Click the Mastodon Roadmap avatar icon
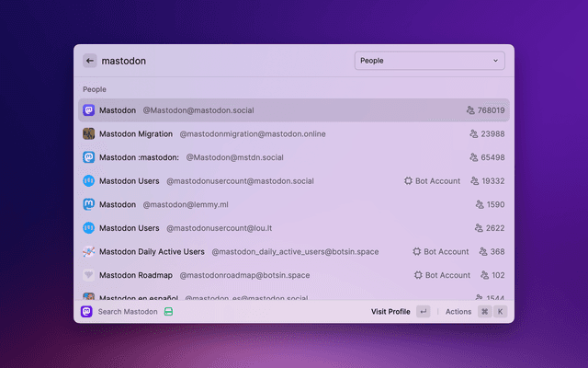Screen dimensions: 588x368 click(x=89, y=275)
